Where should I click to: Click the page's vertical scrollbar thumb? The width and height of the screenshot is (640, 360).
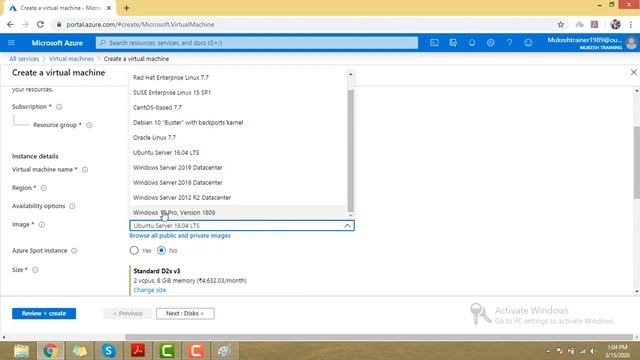(x=637, y=162)
